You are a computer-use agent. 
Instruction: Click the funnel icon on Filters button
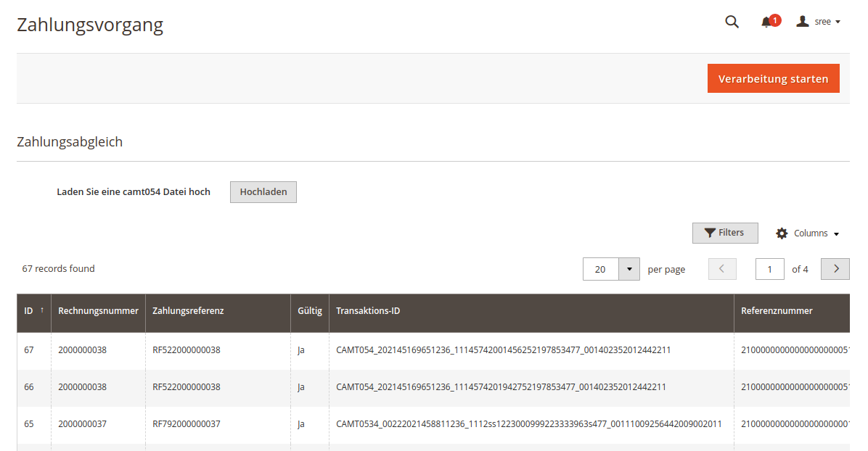click(x=711, y=233)
